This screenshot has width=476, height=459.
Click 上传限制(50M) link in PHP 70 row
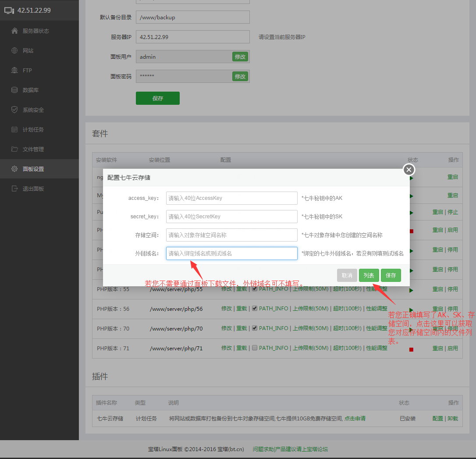pos(310,328)
